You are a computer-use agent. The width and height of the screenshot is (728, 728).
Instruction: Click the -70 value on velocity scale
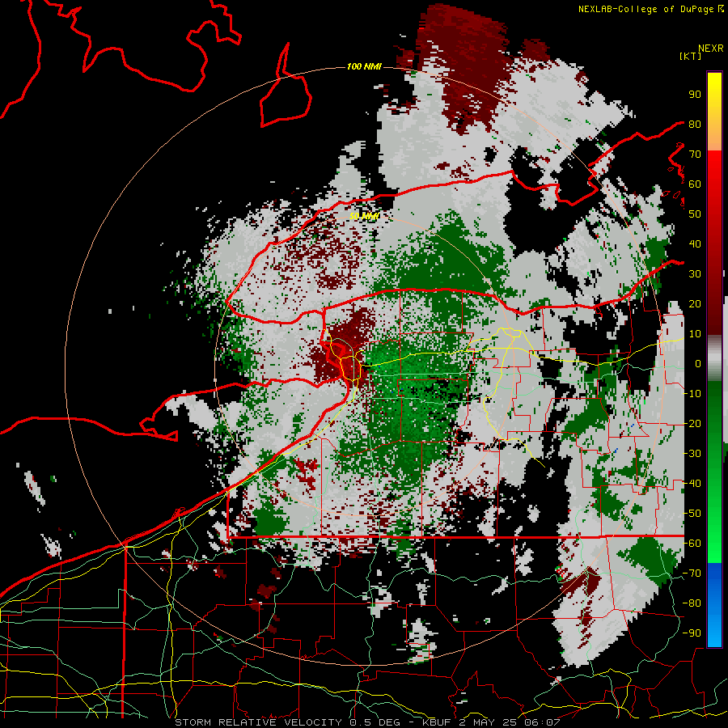tap(692, 573)
